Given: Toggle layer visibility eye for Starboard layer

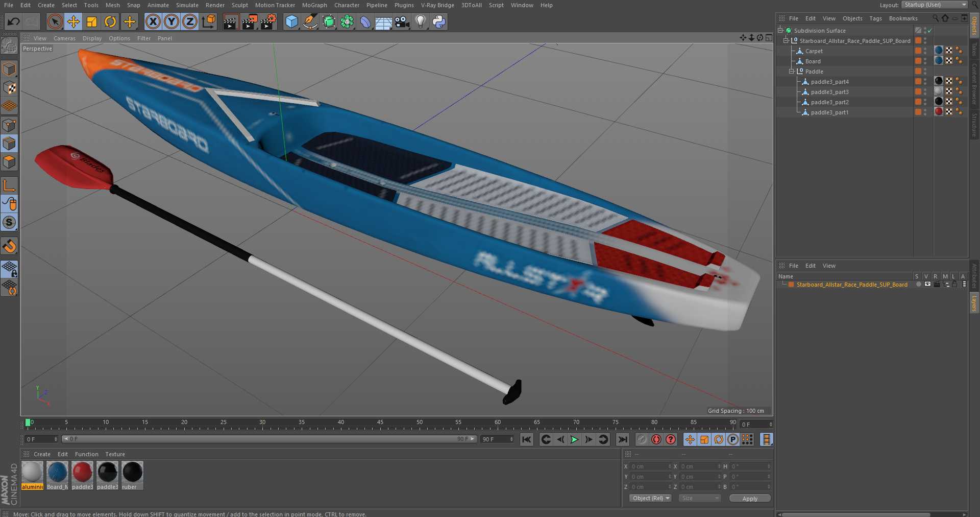Looking at the screenshot, I should (x=927, y=285).
